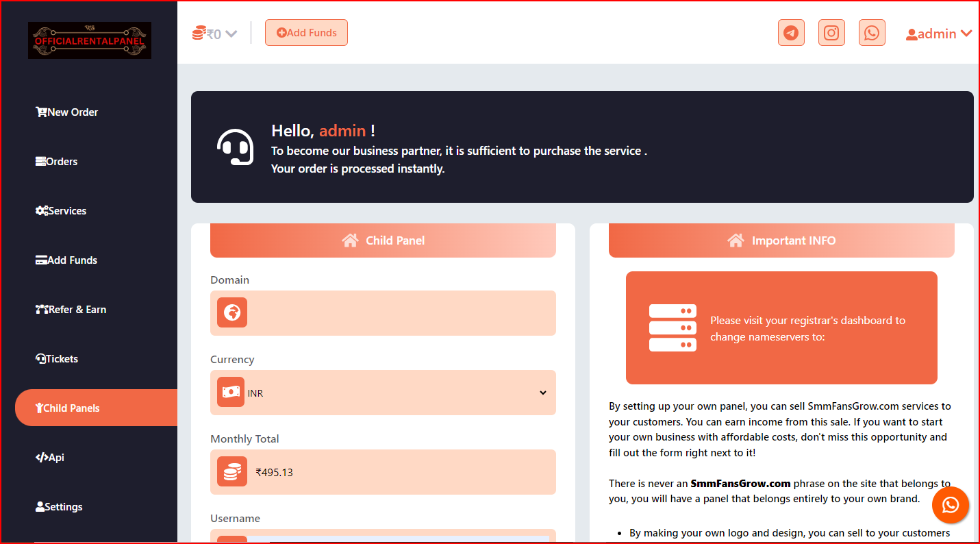980x544 pixels.
Task: Expand the ₹0 balance dropdown
Action: coord(215,34)
